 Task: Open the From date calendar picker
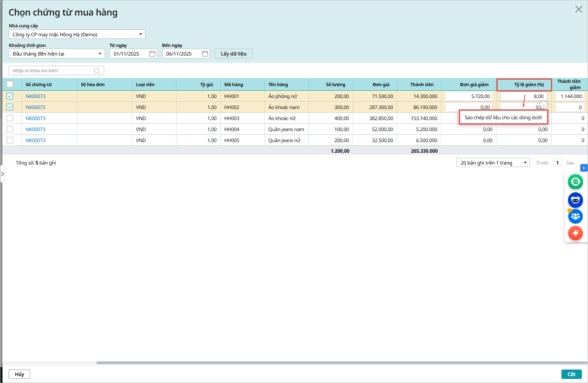point(152,53)
